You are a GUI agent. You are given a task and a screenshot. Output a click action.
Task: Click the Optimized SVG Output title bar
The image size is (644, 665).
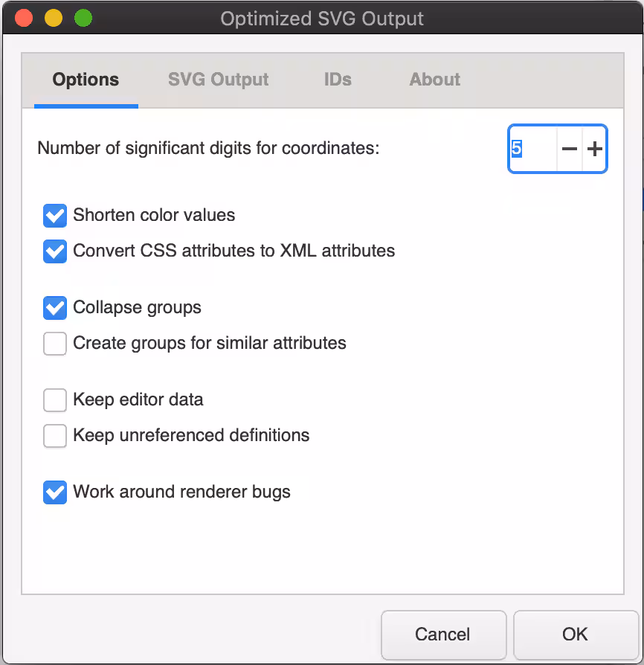coord(322,18)
